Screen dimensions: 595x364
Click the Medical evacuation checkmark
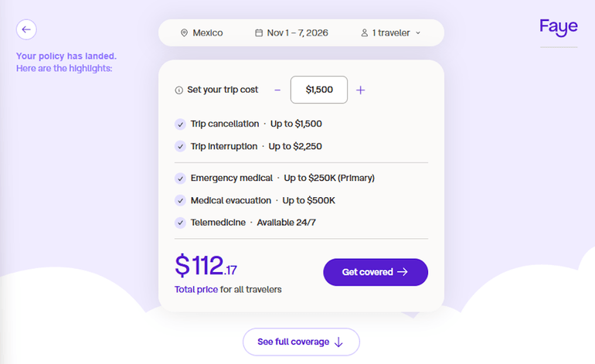click(180, 201)
